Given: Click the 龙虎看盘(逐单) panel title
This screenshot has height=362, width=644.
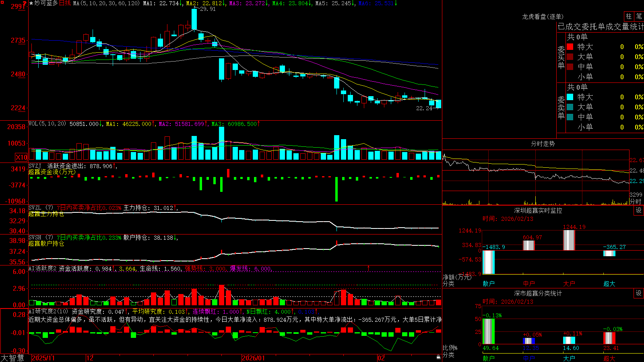Looking at the screenshot, I should tap(543, 16).
